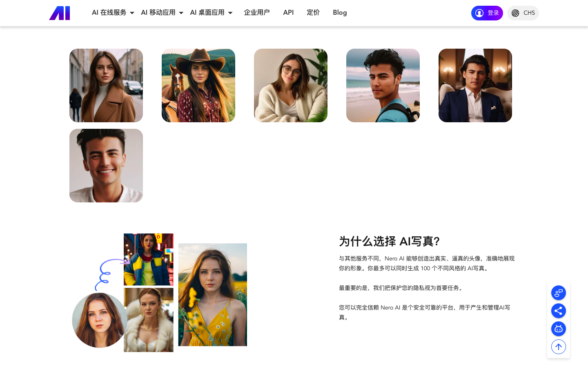
Task: Go to the API page
Action: coord(288,13)
